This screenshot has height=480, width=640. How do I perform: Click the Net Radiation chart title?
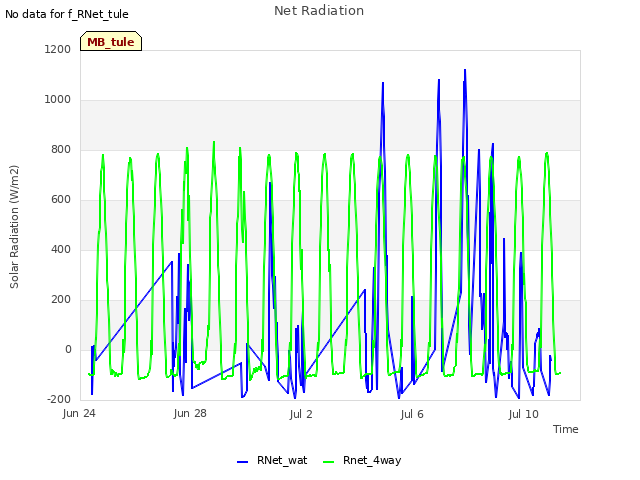pos(319,11)
